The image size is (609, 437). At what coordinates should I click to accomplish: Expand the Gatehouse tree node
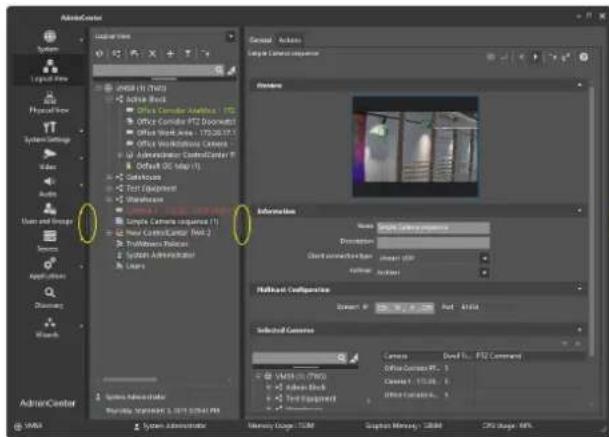point(109,177)
